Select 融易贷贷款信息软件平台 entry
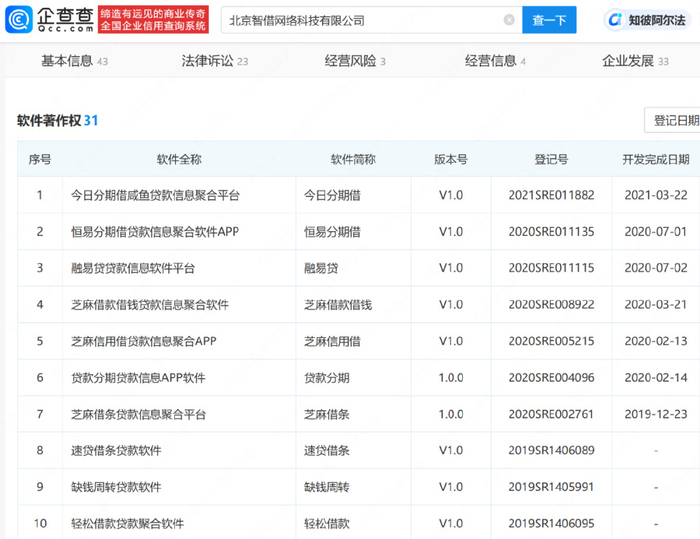This screenshot has width=700, height=539. (133, 268)
